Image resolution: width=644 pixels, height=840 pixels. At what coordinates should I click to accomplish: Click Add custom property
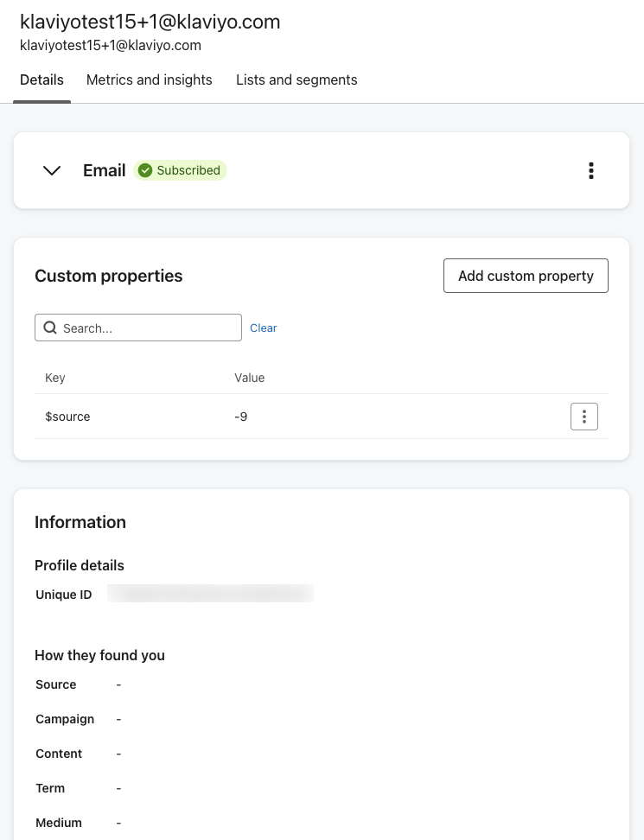pyautogui.click(x=526, y=276)
